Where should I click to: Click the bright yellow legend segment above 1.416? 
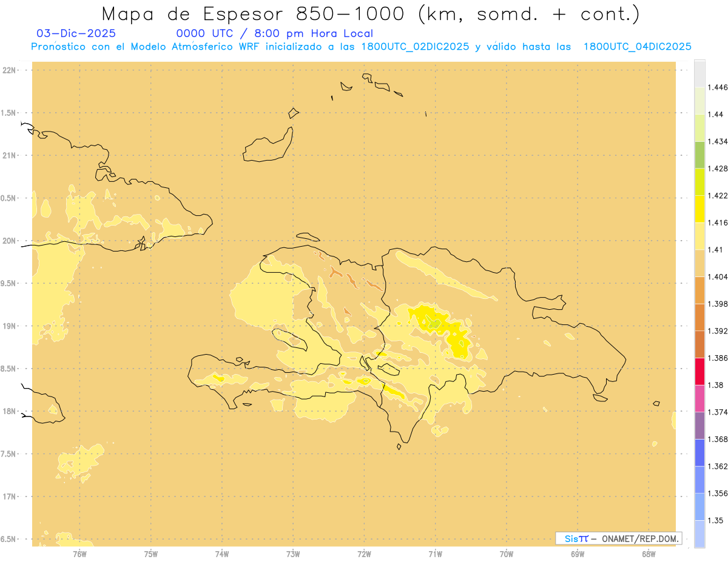699,209
